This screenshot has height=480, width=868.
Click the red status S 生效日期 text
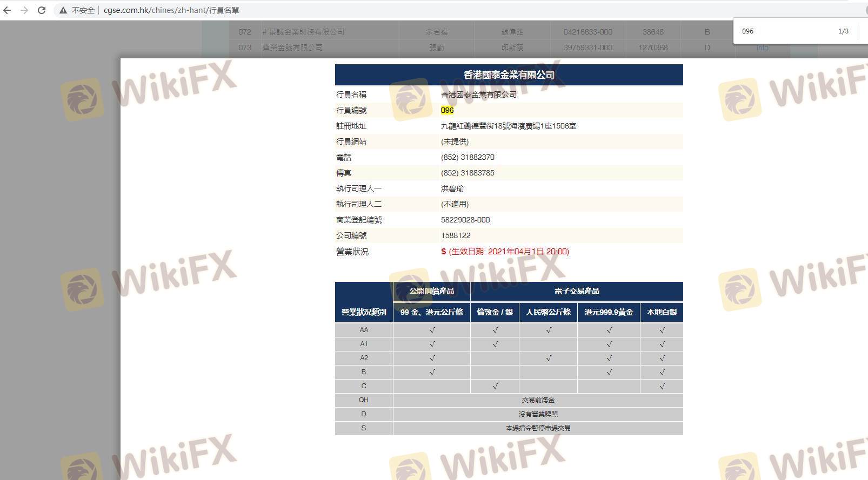[505, 251]
